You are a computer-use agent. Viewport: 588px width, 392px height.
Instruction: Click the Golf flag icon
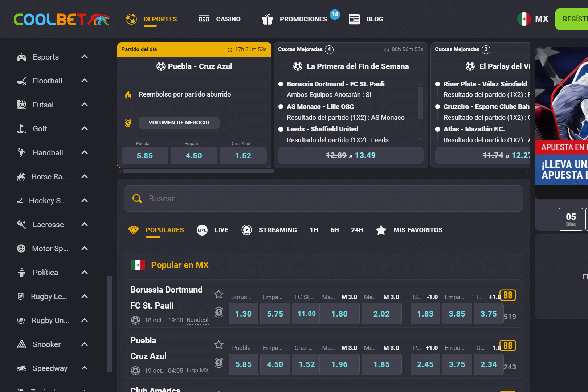pyautogui.click(x=21, y=129)
